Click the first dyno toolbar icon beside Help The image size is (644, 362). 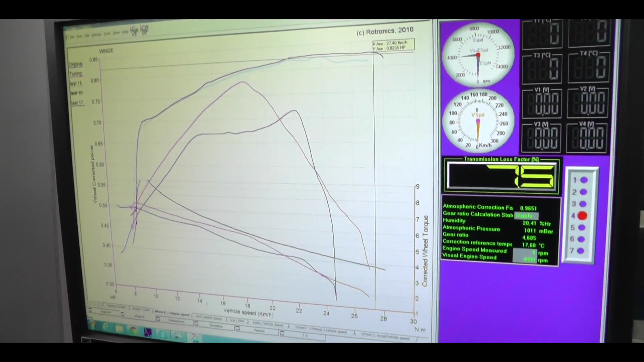tap(134, 31)
